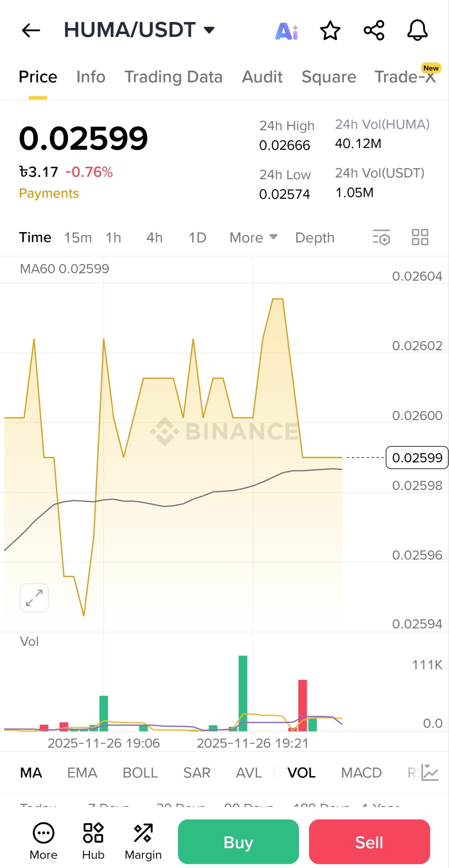Tap the grid layout icon
The height and width of the screenshot is (868, 449).
[420, 237]
